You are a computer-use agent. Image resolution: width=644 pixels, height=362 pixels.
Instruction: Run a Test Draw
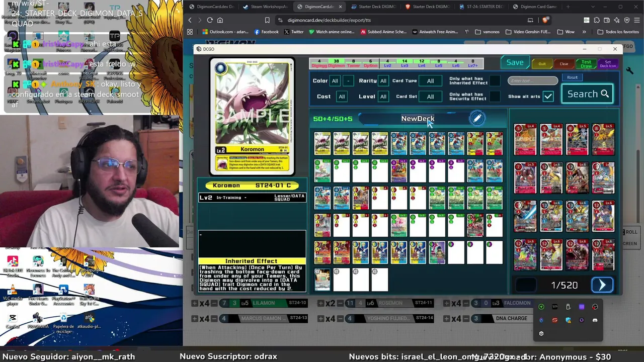586,64
